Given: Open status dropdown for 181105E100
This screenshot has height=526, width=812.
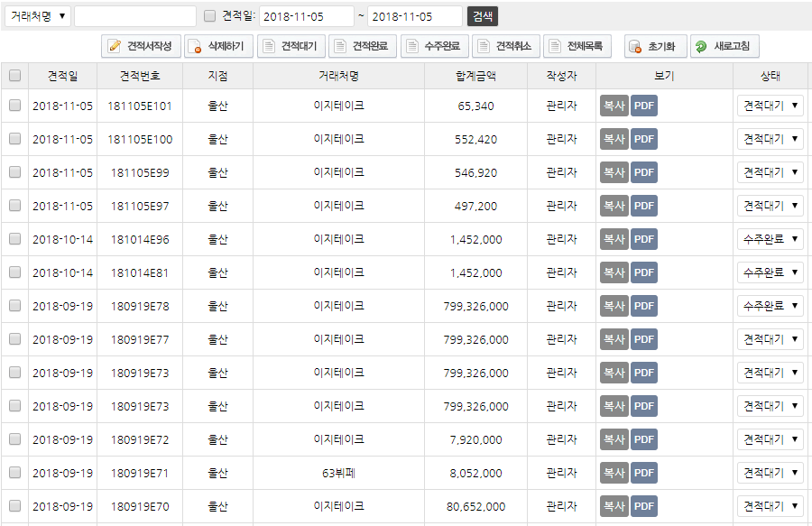Looking at the screenshot, I should click(x=770, y=139).
